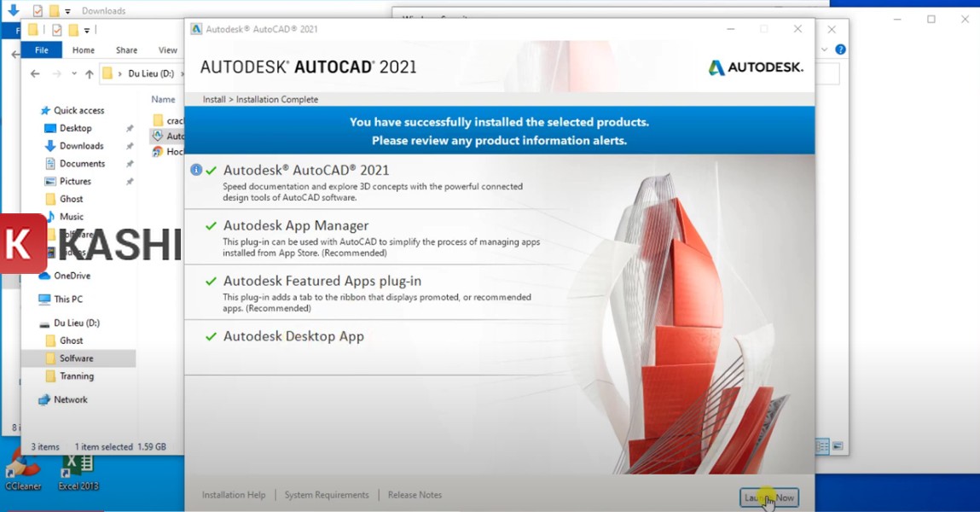Screen dimensions: 980x512
Task: Click the Launch Now button
Action: click(769, 497)
